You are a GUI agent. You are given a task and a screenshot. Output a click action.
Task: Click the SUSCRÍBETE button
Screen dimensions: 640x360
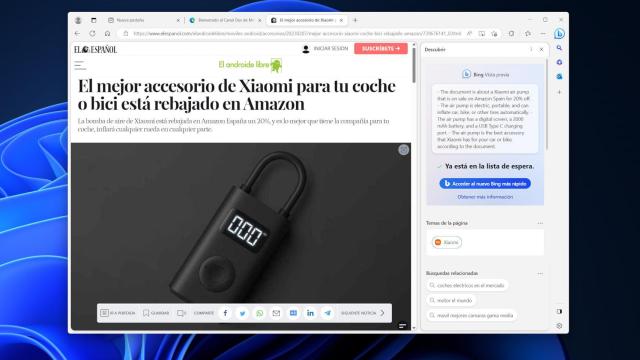(x=381, y=49)
